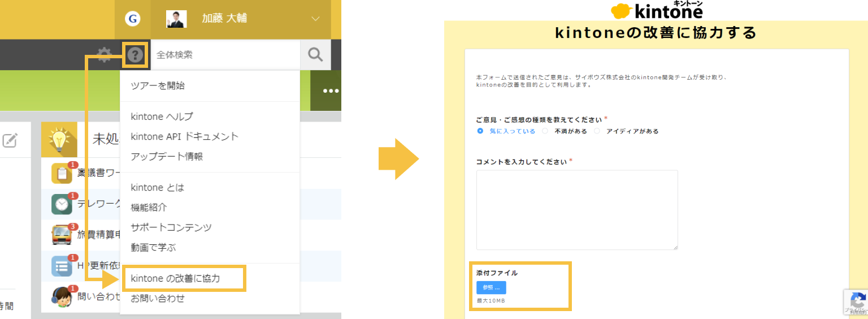Click the user profile avatar photo
The height and width of the screenshot is (319, 868).
click(x=176, y=19)
